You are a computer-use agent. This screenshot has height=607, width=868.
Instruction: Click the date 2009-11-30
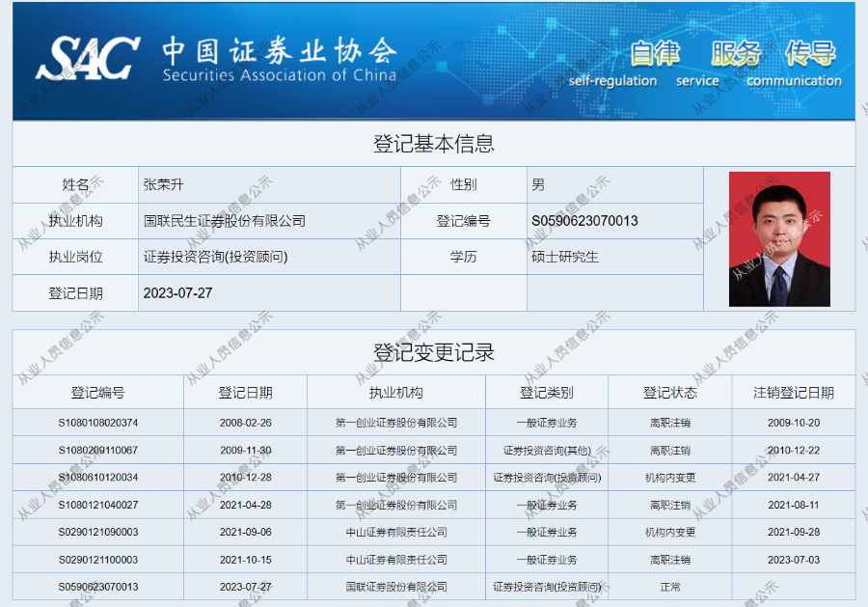pos(245,451)
